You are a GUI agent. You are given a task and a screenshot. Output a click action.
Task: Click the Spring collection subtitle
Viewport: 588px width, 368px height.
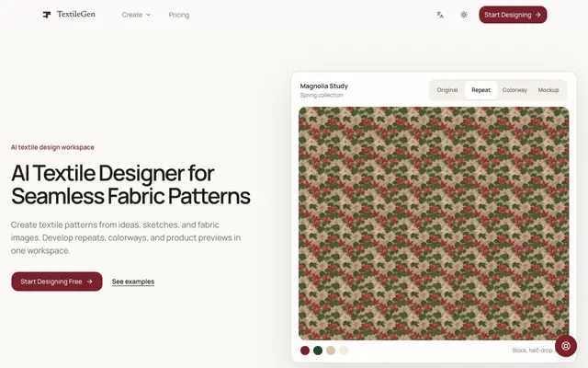pos(322,96)
